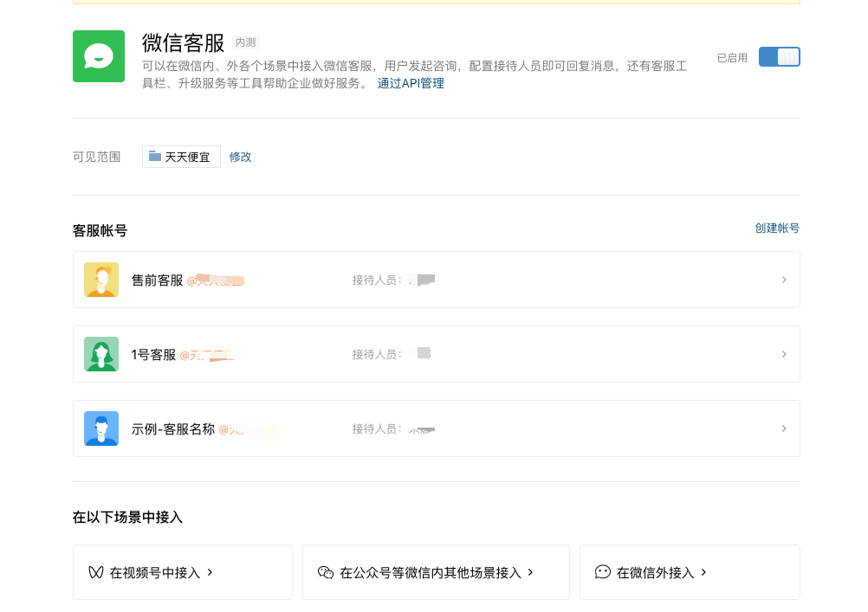Click the video channel butterfly icon
Viewport: 868px width, 612px height.
pyautogui.click(x=96, y=572)
